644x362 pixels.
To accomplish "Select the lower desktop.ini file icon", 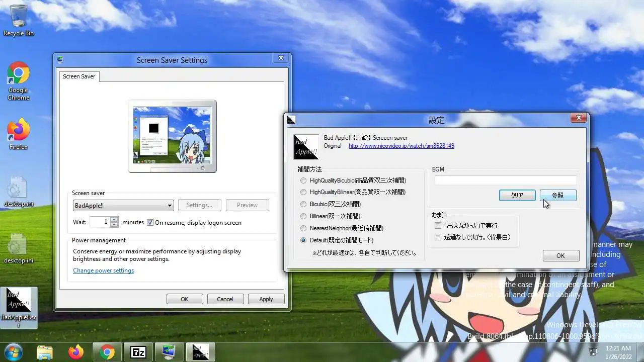I will click(x=19, y=248).
